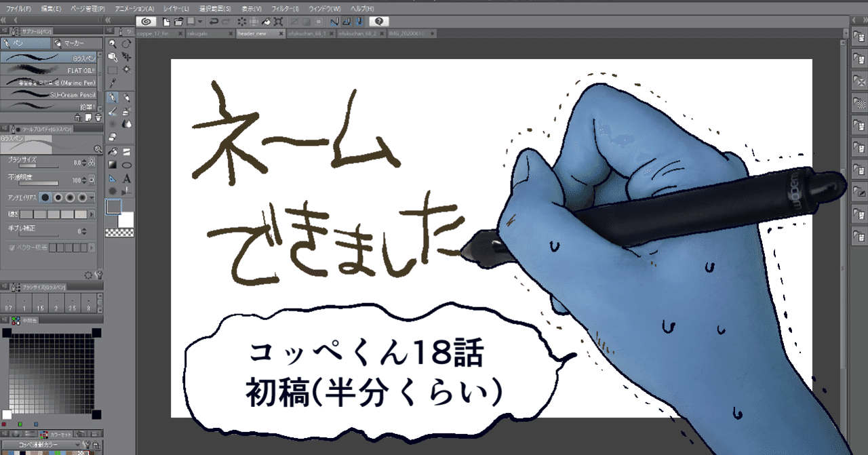The image size is (868, 455).
Task: Open the レイヤー(L) menu
Action: [176, 8]
